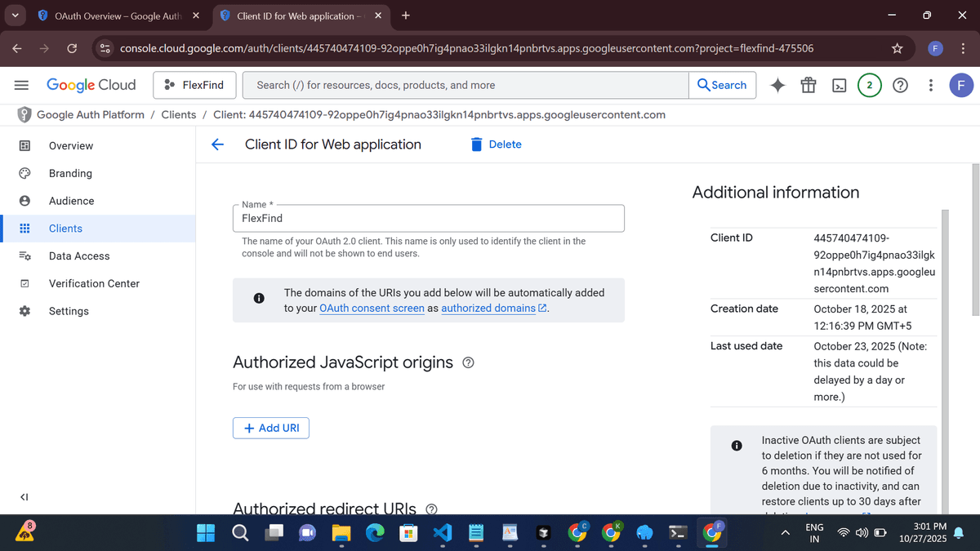This screenshot has width=980, height=551.
Task: Click the Client ID value text
Action: pyautogui.click(x=874, y=263)
